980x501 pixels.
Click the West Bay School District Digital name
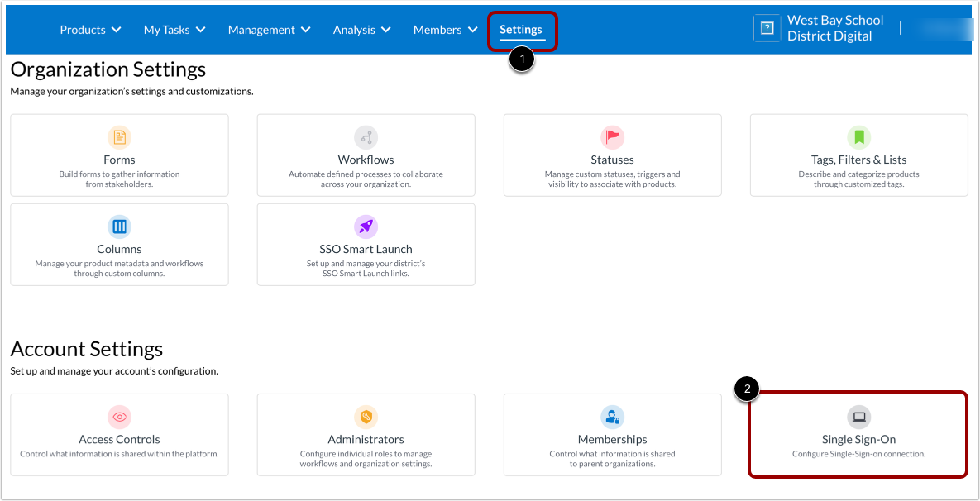(x=834, y=26)
